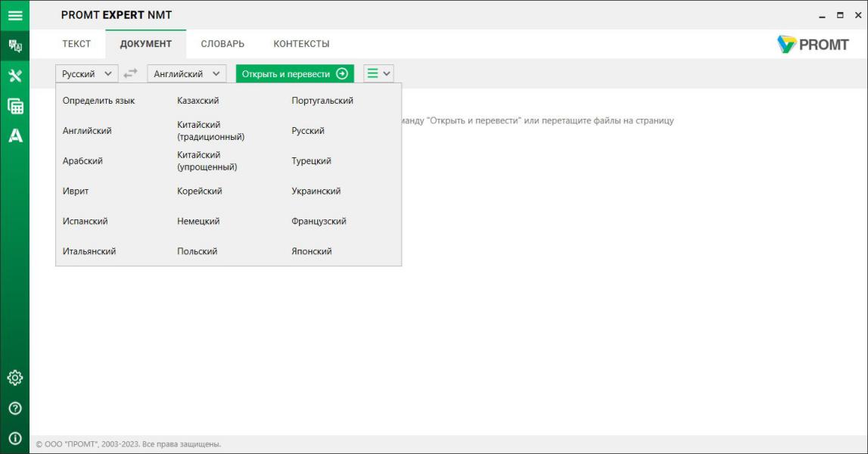This screenshot has height=454, width=868.
Task: Click the translator icon in the left sidebar
Action: pyautogui.click(x=14, y=45)
